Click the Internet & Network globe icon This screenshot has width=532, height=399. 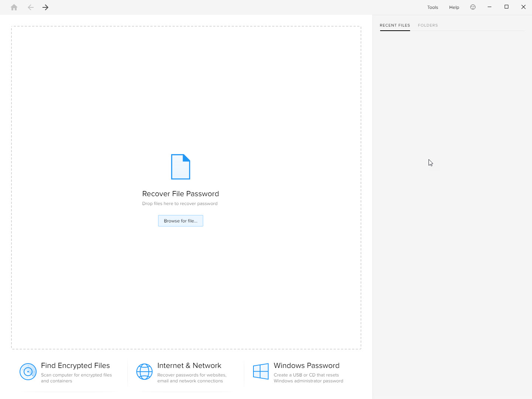[144, 372]
